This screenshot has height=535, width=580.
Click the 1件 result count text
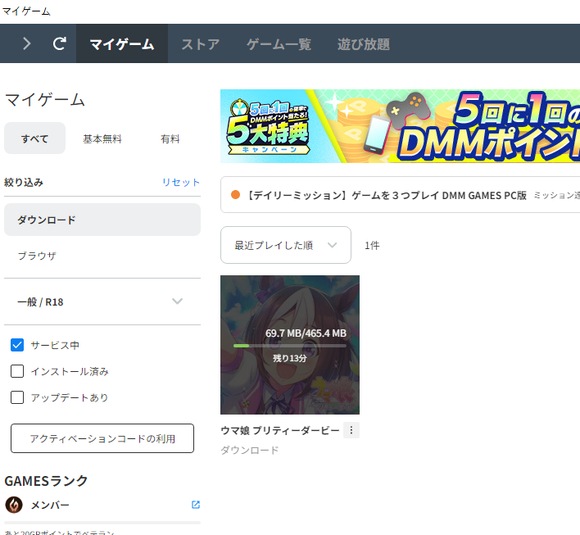[x=372, y=245]
